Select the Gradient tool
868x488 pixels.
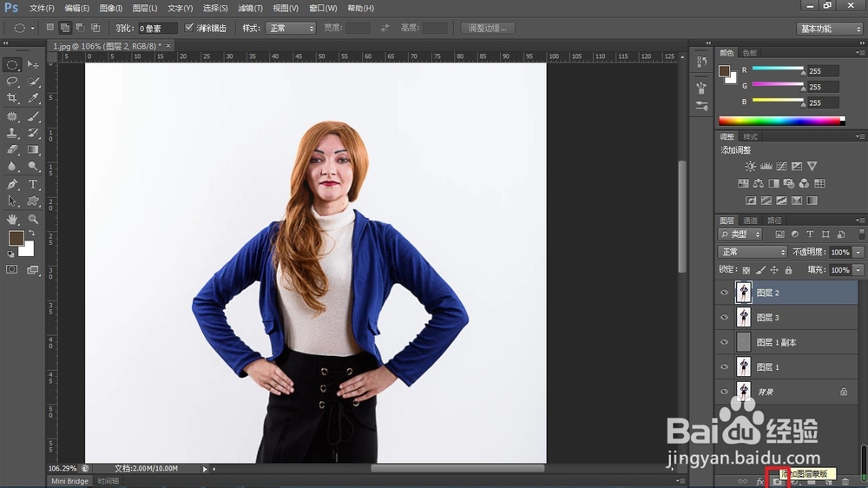tap(33, 149)
